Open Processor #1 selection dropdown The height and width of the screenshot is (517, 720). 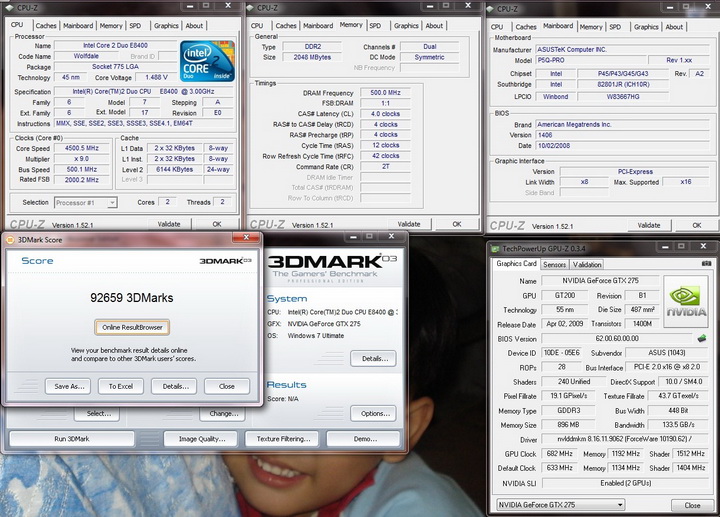click(86, 202)
